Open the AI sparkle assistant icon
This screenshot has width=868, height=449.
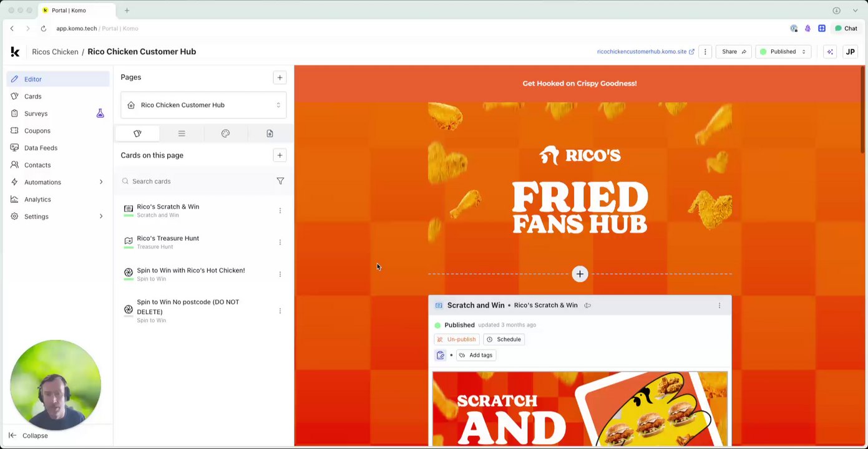click(x=830, y=52)
